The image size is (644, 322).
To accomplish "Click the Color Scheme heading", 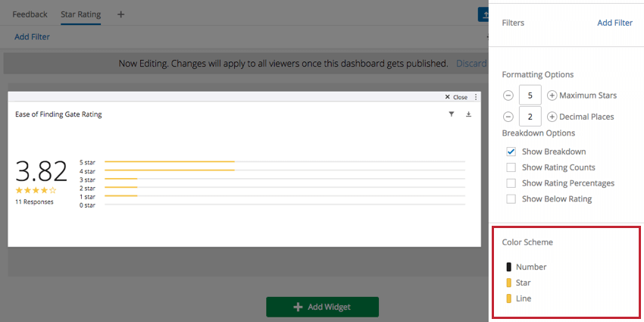I will point(527,242).
